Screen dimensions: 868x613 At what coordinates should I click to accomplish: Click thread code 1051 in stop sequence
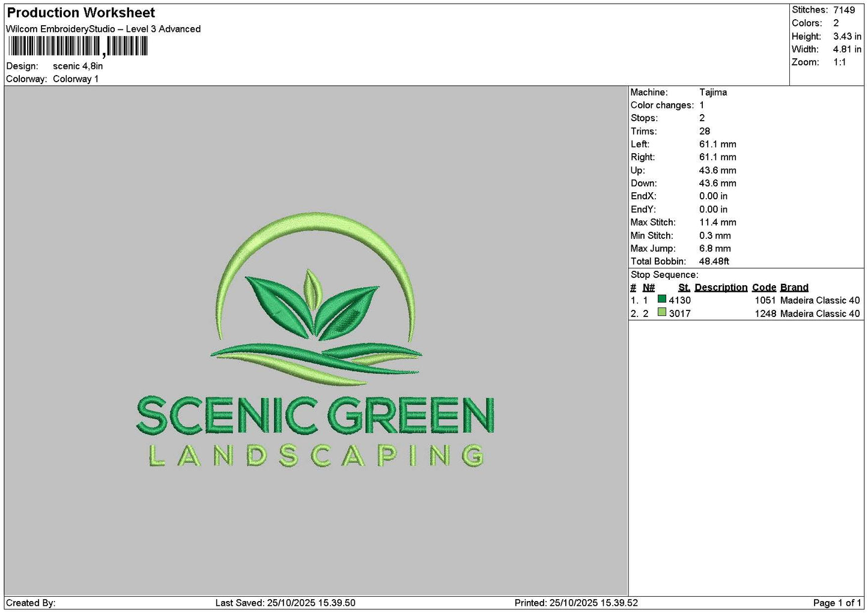(765, 300)
